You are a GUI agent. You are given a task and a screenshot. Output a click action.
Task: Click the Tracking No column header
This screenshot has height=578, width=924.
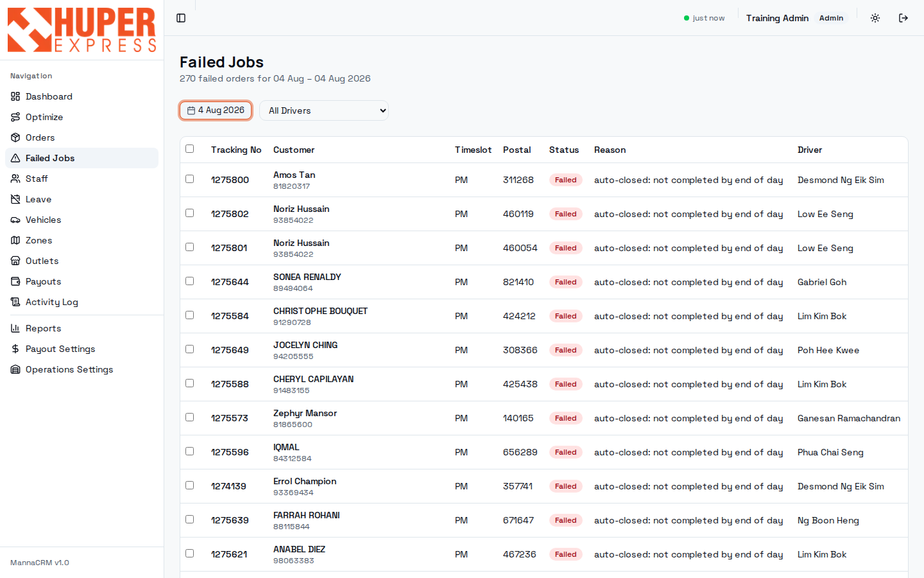coord(236,150)
